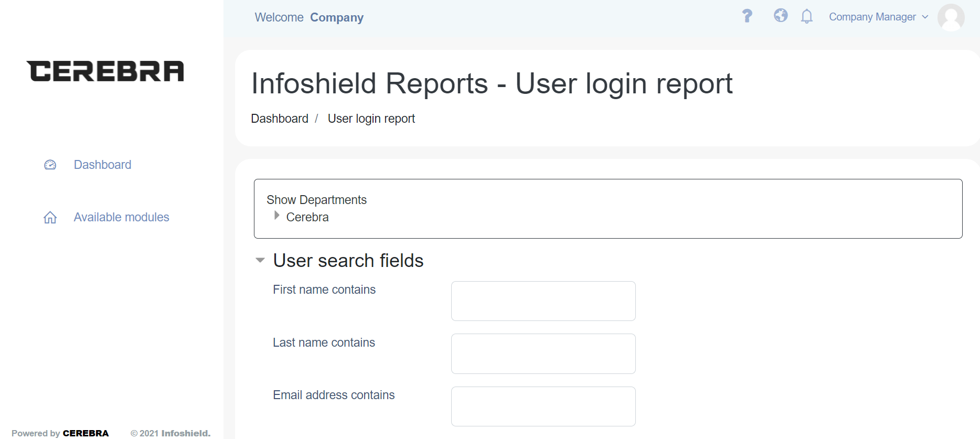Image resolution: width=980 pixels, height=439 pixels.
Task: Click the 2021 Infoshield copyright text
Action: (x=171, y=433)
